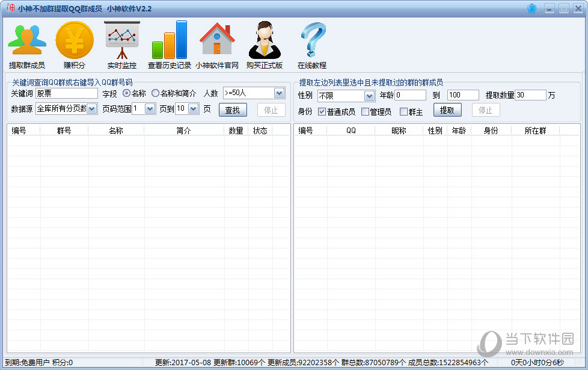Click the app logo in title bar
This screenshot has width=588, height=370.
(10, 8)
